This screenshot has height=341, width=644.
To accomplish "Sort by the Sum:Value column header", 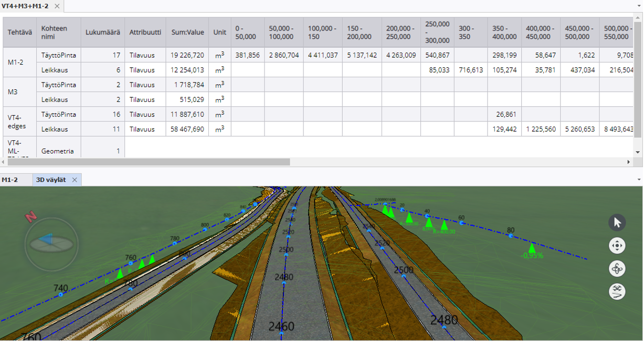I will (x=187, y=32).
